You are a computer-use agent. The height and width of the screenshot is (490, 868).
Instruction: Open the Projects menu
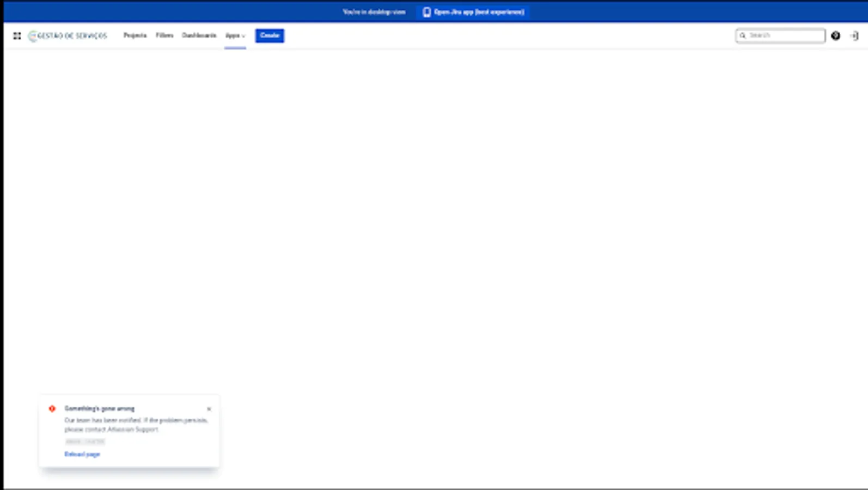[x=135, y=35]
